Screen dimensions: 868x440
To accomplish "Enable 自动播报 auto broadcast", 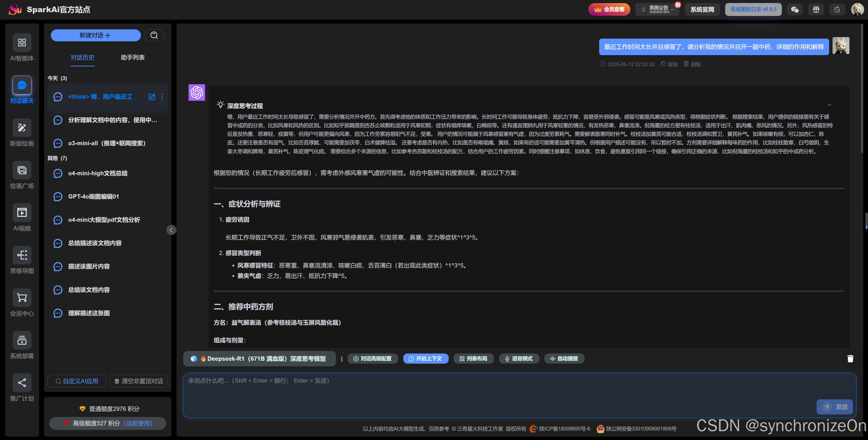I will click(564, 358).
